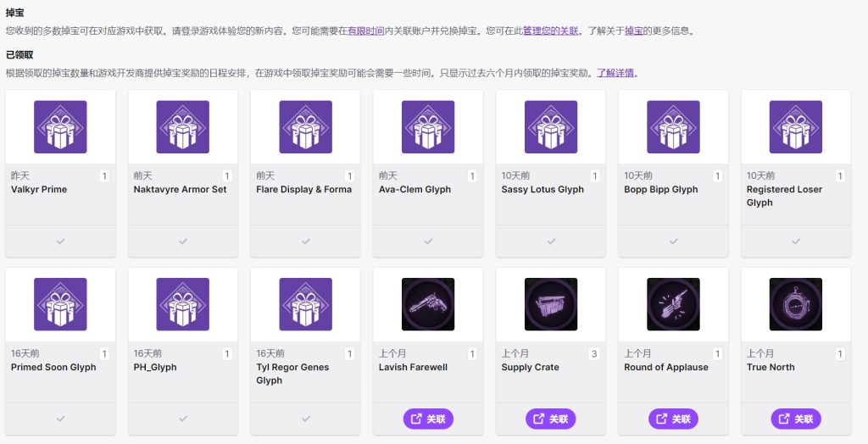The width and height of the screenshot is (868, 444).
Task: Click the Supply Crate drop image
Action: (x=551, y=304)
